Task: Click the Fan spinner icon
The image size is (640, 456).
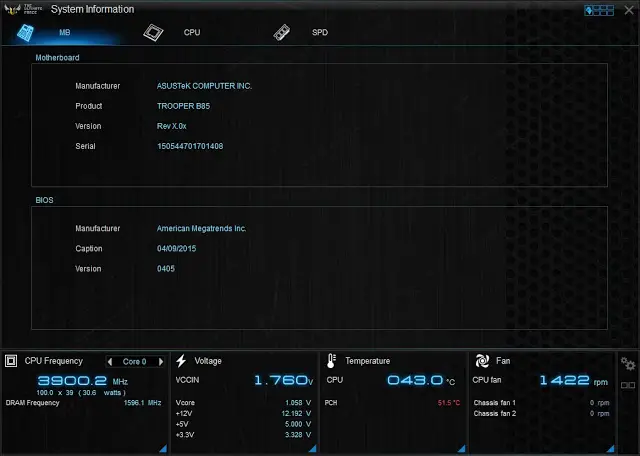Action: pyautogui.click(x=482, y=361)
